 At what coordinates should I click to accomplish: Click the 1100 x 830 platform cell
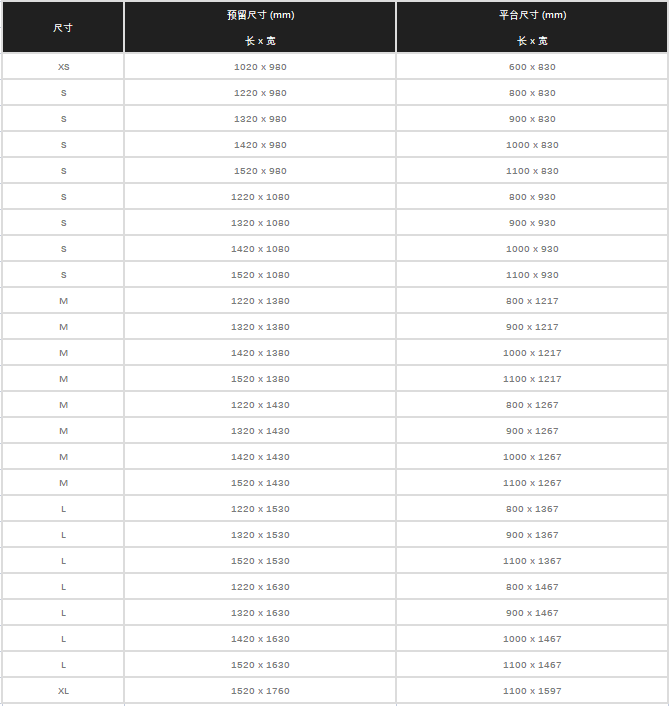(x=532, y=171)
